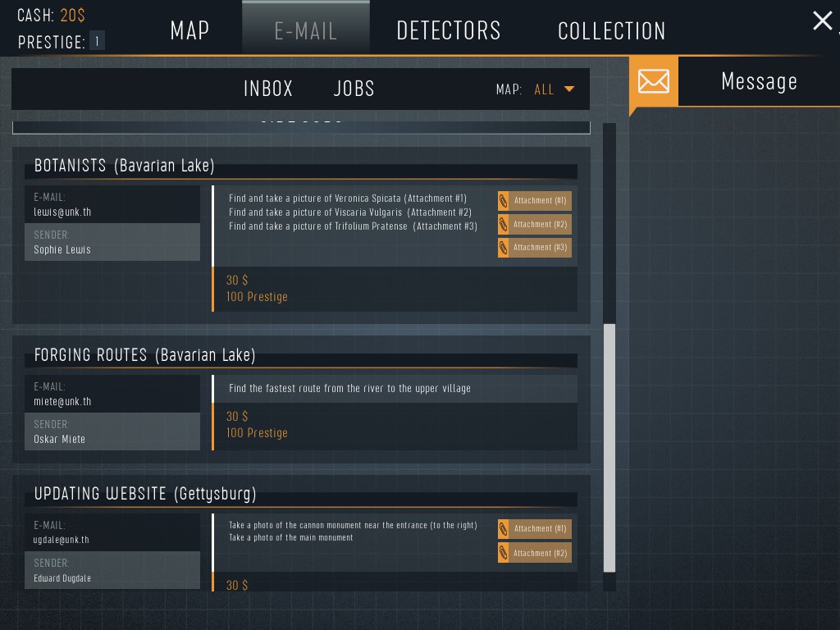Screen dimensions: 840x630
Task: Open the COLLECTION tab
Action: [611, 31]
